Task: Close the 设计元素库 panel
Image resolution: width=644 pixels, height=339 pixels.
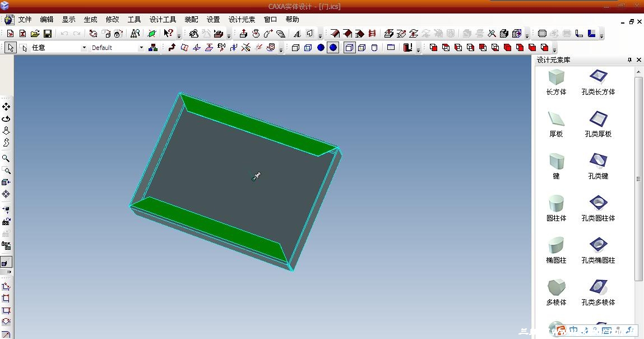Action: tap(639, 60)
